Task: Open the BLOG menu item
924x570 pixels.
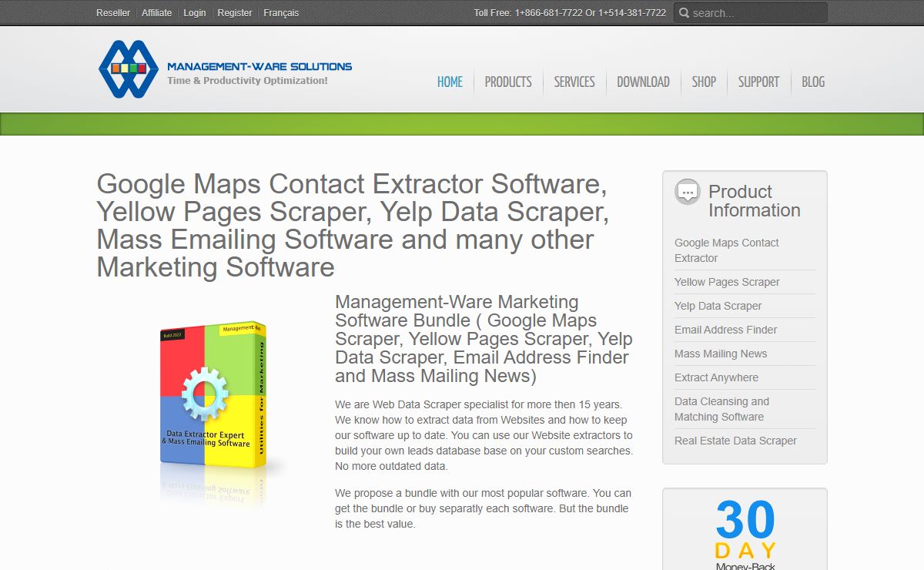Action: tap(813, 82)
